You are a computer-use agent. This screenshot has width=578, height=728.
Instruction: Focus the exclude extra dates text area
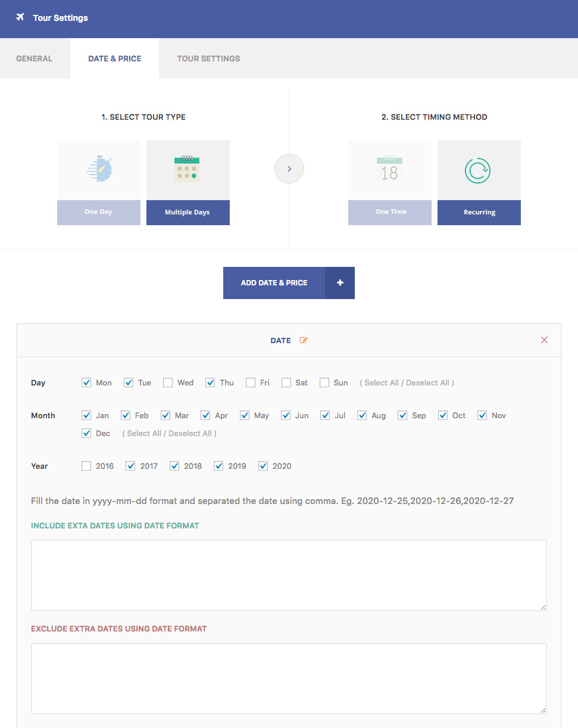pos(289,678)
